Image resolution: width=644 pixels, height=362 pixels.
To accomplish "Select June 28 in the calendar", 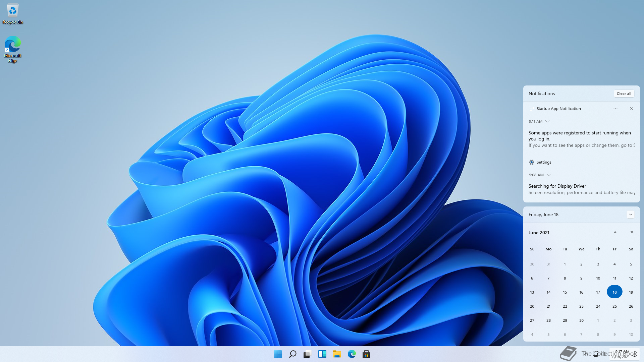I will 548,320.
